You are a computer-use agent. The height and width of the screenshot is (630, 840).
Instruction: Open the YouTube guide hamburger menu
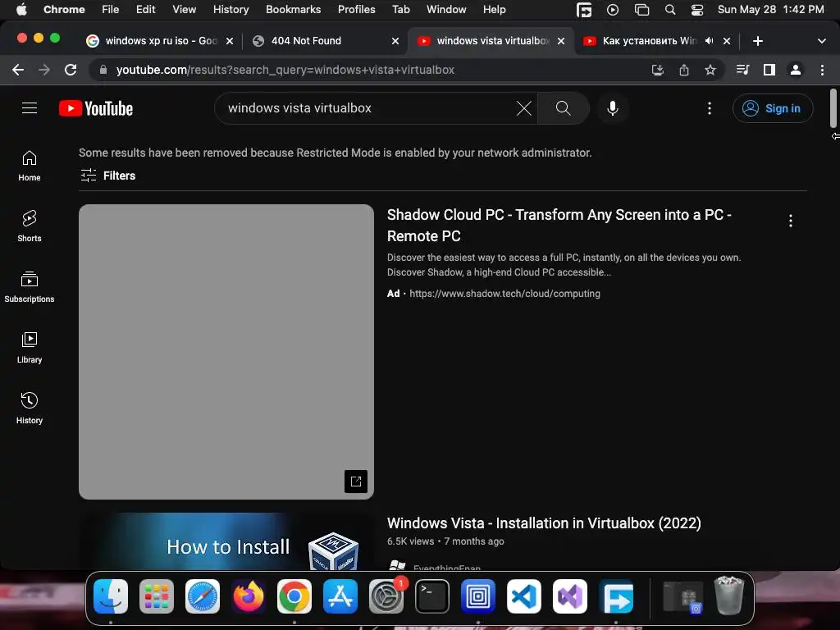[30, 108]
